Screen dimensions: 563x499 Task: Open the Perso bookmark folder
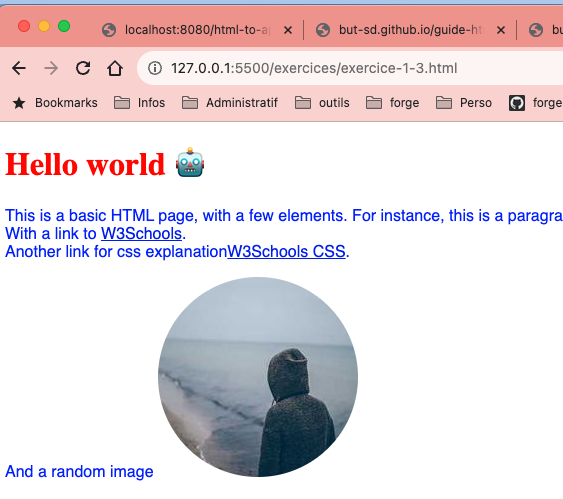(464, 103)
